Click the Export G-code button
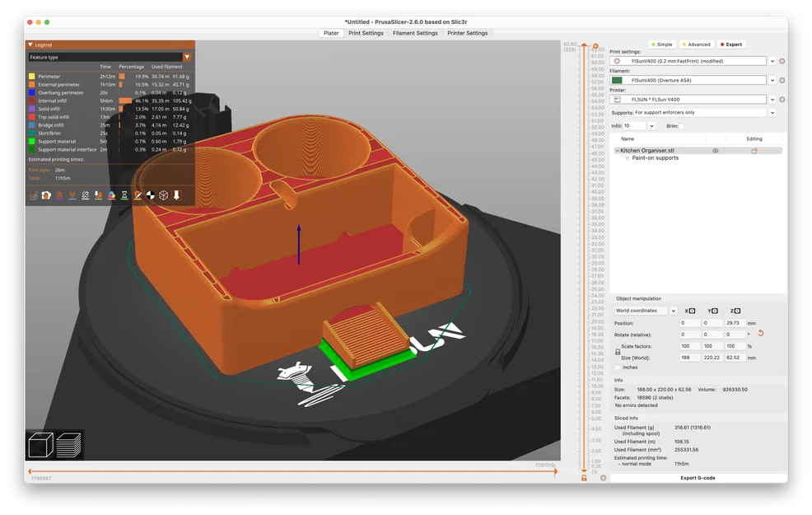This screenshot has width=812, height=515. pyautogui.click(x=698, y=477)
